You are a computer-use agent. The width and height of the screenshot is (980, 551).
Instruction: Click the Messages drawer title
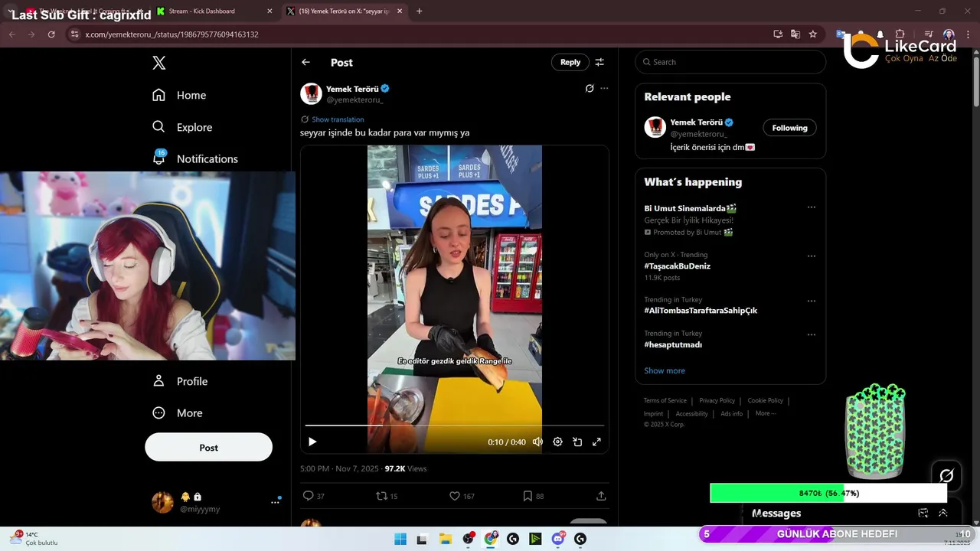point(776,514)
